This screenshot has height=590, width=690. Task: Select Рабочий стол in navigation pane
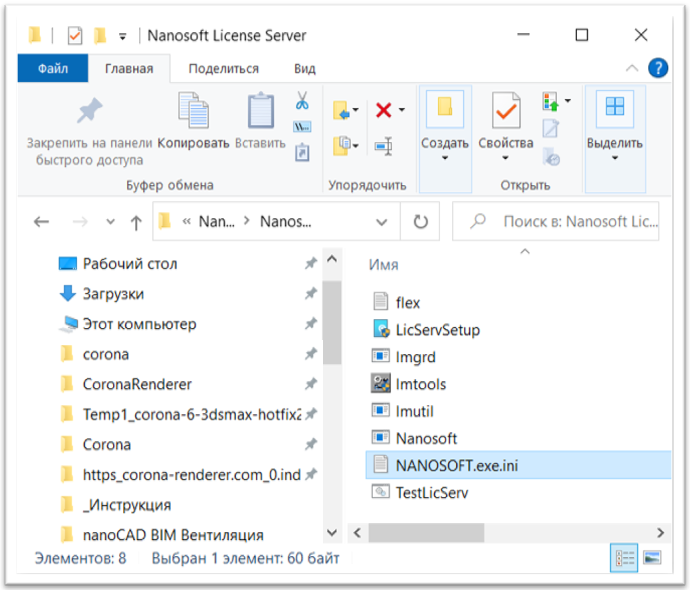[x=130, y=264]
